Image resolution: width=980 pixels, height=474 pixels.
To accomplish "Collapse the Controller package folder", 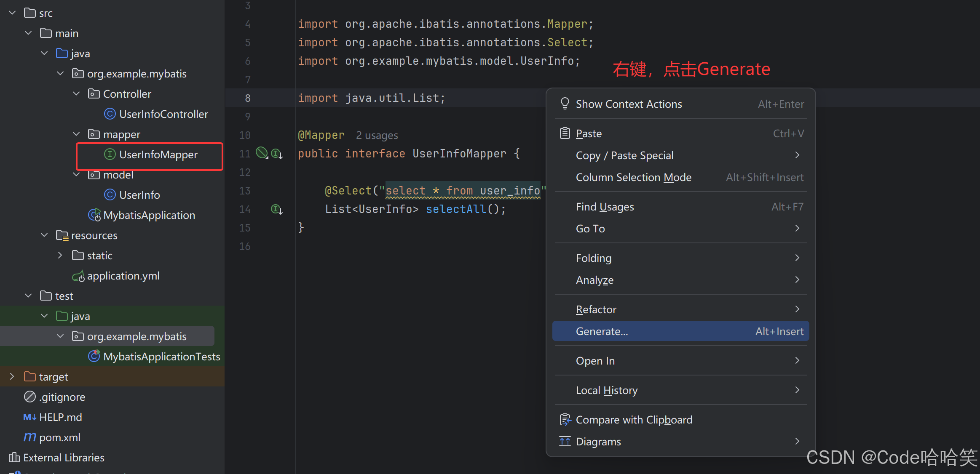I will tap(76, 93).
